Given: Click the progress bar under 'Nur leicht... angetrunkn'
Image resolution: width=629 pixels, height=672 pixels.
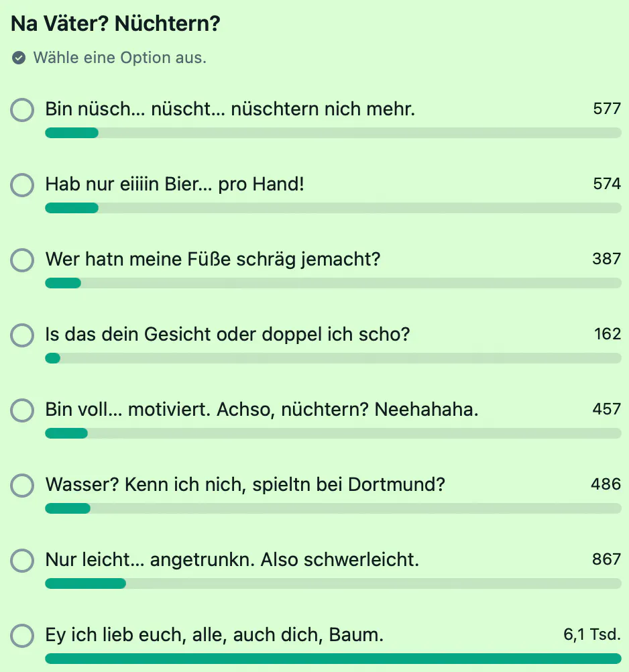Looking at the screenshot, I should (x=333, y=583).
